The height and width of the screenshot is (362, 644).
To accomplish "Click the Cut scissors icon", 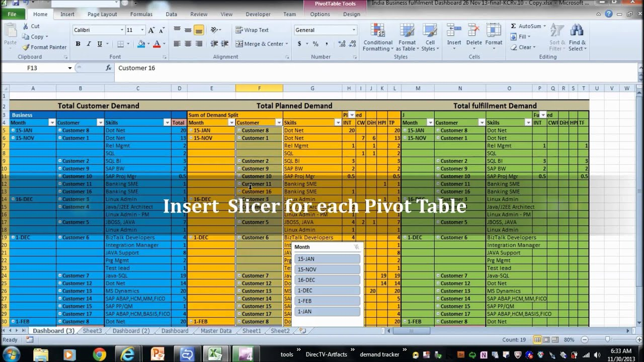I will pos(25,26).
